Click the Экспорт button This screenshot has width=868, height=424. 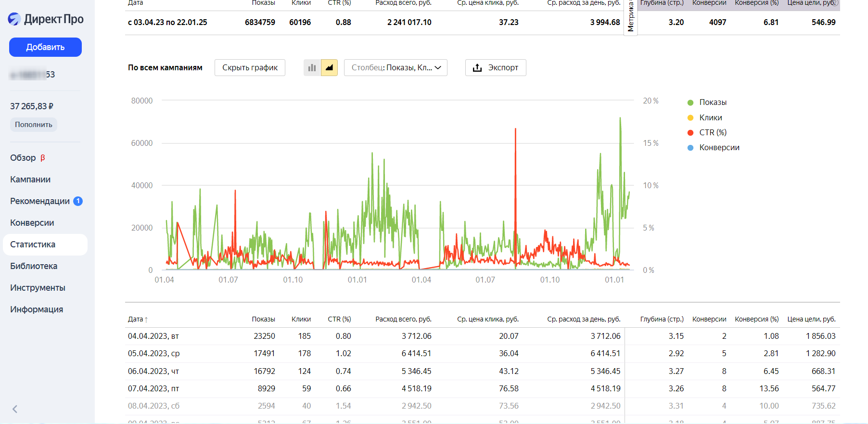coord(496,68)
